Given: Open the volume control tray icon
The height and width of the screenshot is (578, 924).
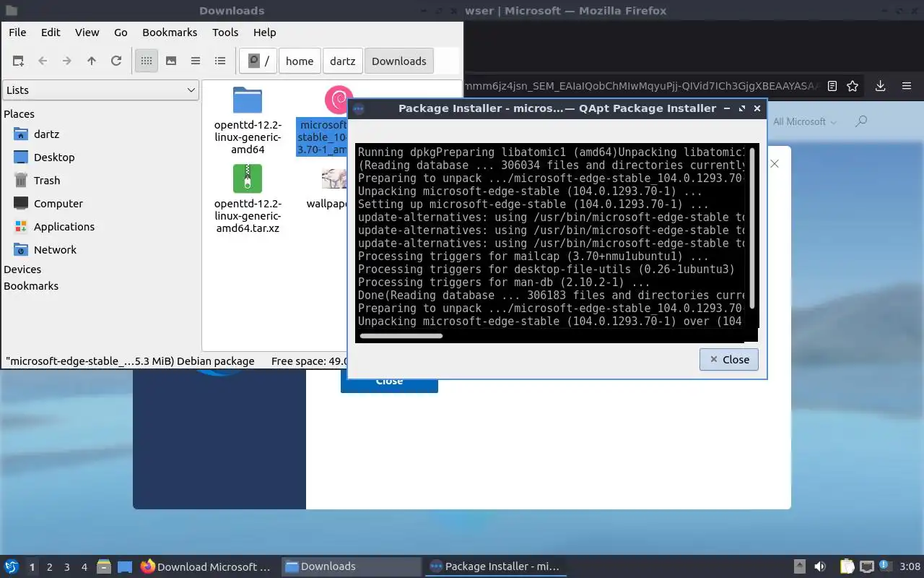Looking at the screenshot, I should pyautogui.click(x=820, y=567).
